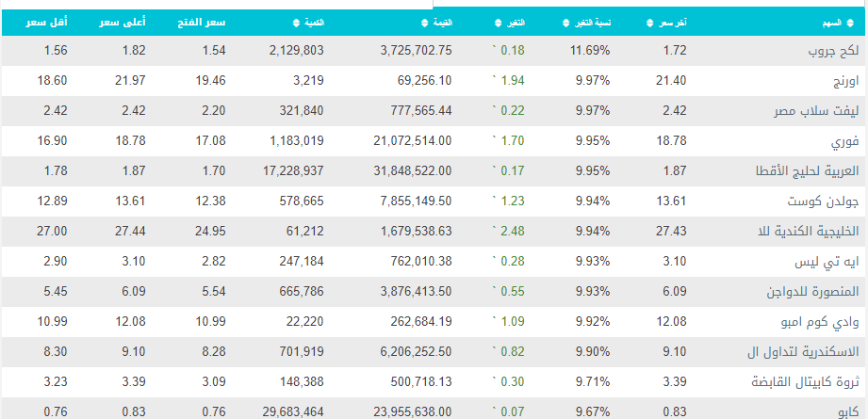Select quantity 2,129,803

pos(297,51)
